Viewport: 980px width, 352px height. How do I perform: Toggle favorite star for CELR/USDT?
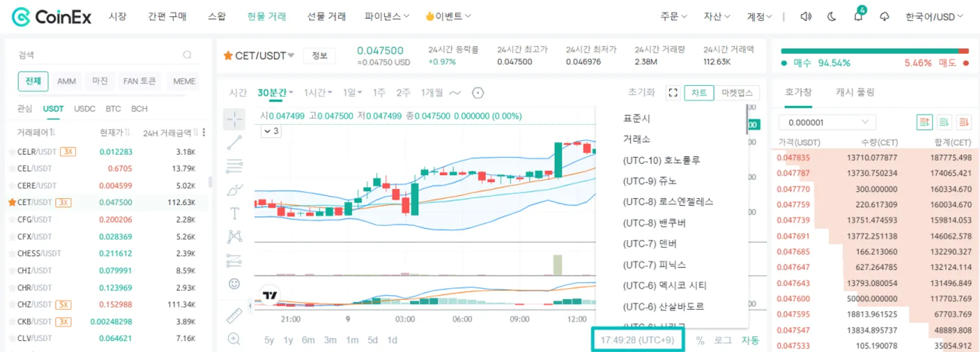tap(12, 151)
